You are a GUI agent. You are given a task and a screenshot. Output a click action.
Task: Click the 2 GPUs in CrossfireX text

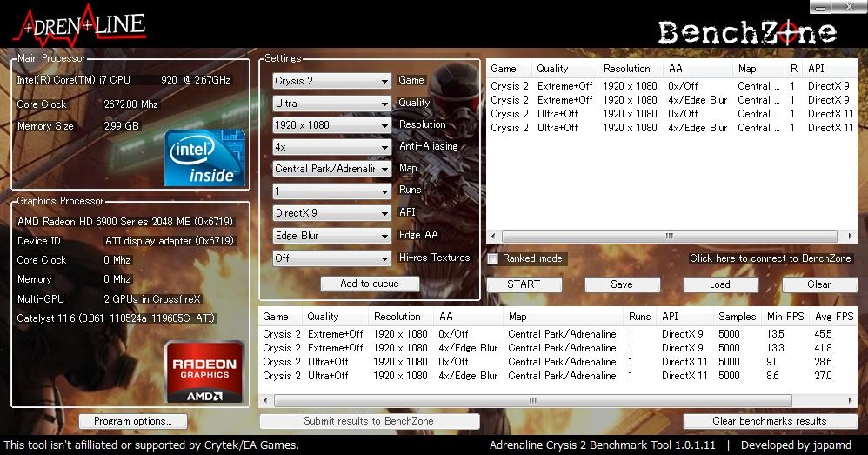click(x=152, y=299)
